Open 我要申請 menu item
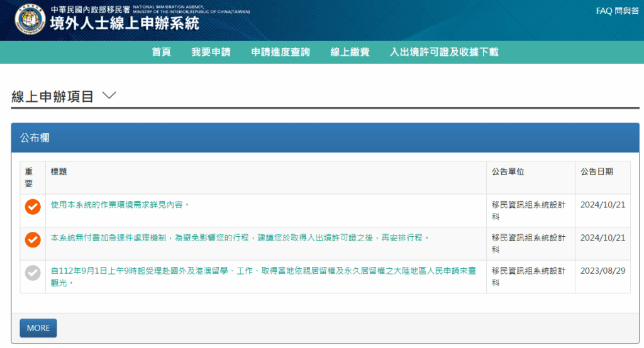The image size is (644, 348). [x=211, y=52]
